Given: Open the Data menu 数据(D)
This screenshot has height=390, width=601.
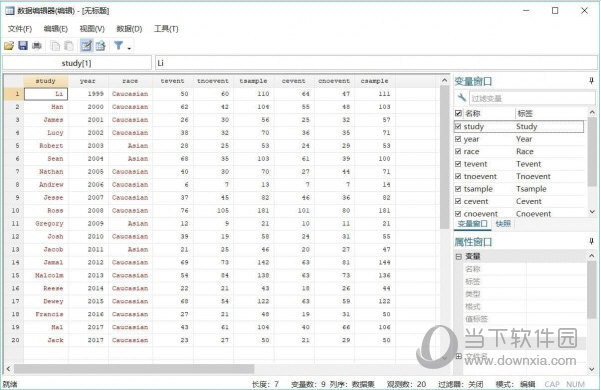Looking at the screenshot, I should [129, 29].
